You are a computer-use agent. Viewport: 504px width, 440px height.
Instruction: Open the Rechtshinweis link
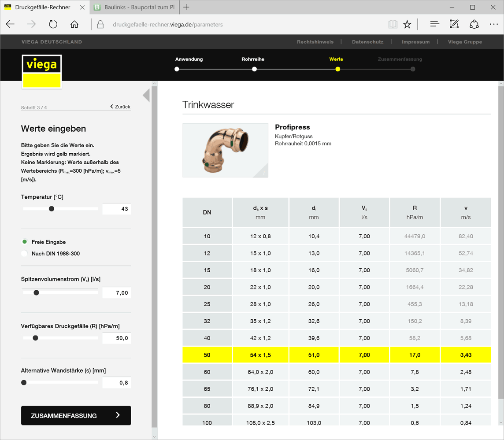(315, 42)
